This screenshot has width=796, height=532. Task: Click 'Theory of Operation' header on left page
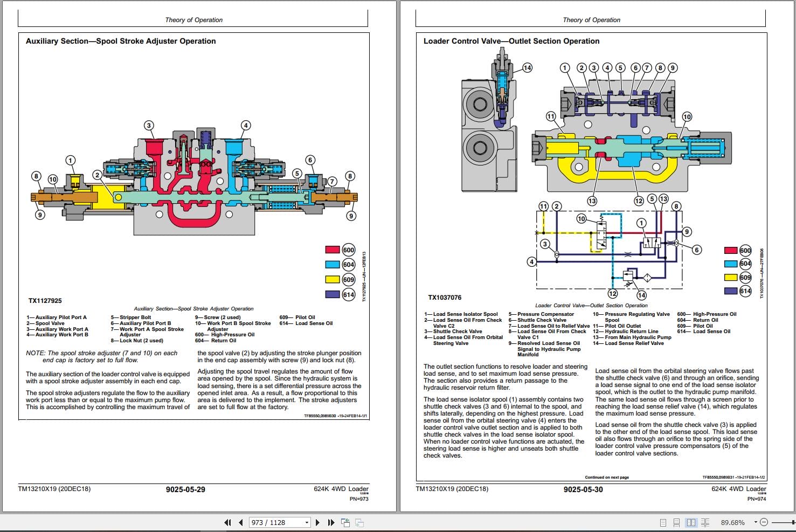193,20
